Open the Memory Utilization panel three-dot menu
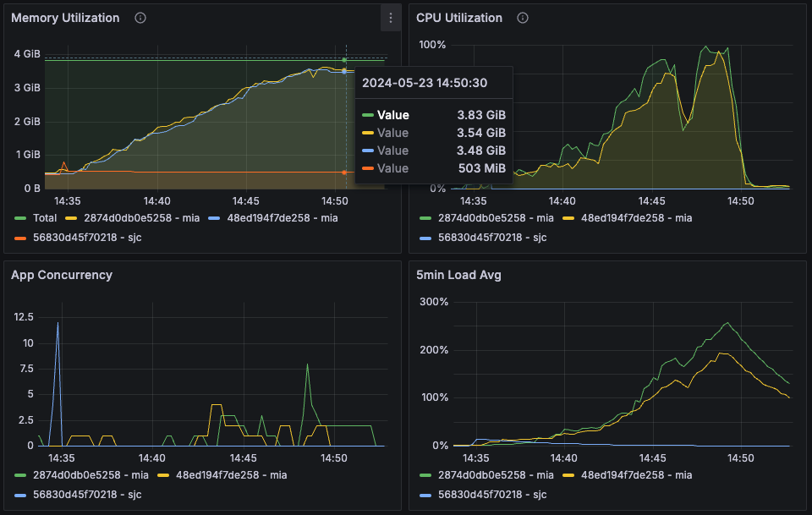The image size is (812, 515). point(390,18)
